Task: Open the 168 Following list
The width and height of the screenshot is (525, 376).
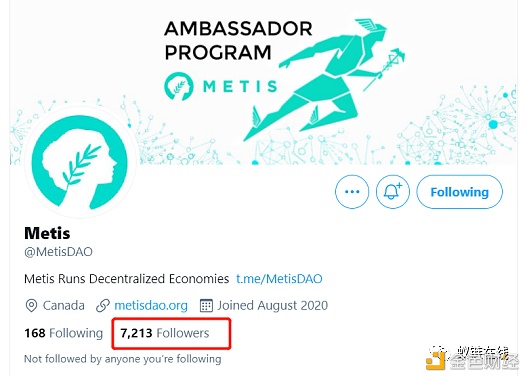Action: tap(63, 333)
